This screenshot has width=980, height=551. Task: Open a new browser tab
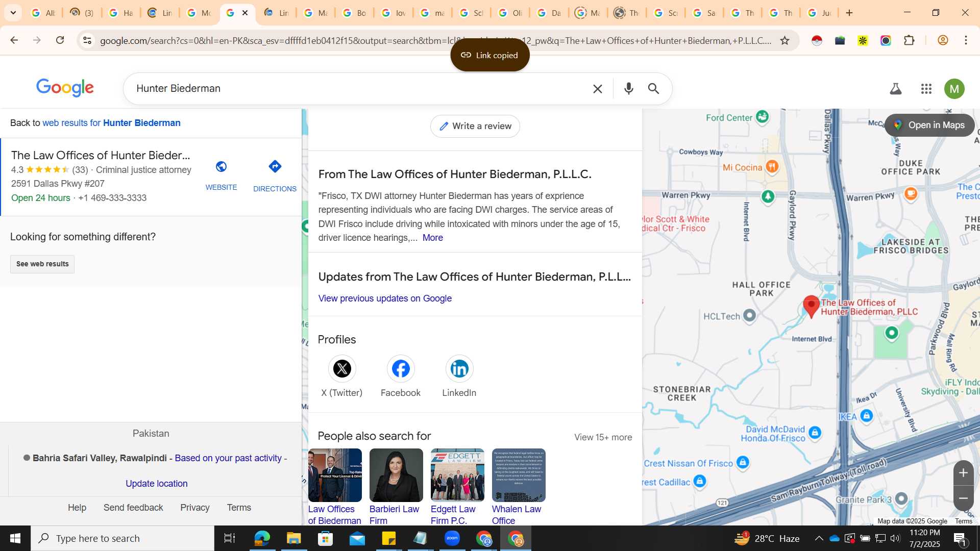tap(849, 13)
